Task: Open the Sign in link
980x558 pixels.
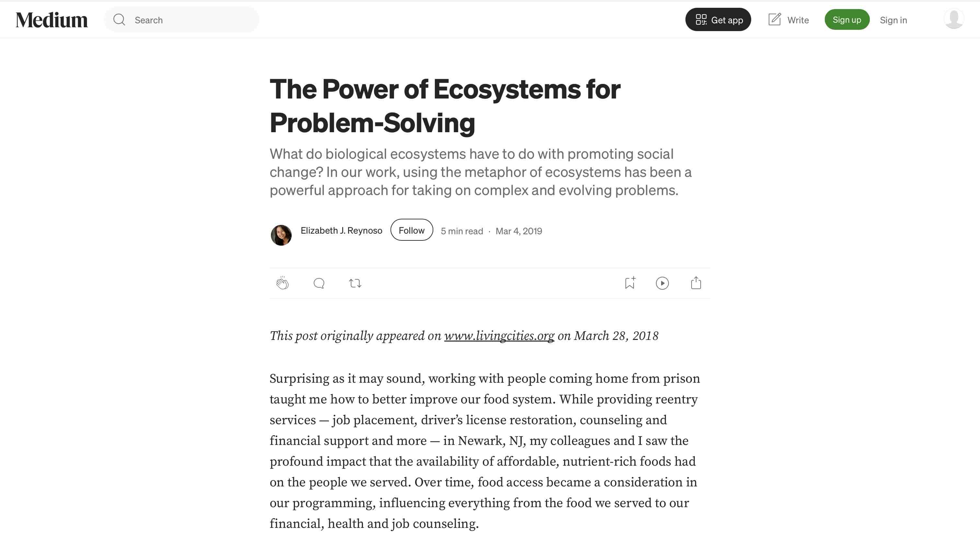Action: coord(893,20)
